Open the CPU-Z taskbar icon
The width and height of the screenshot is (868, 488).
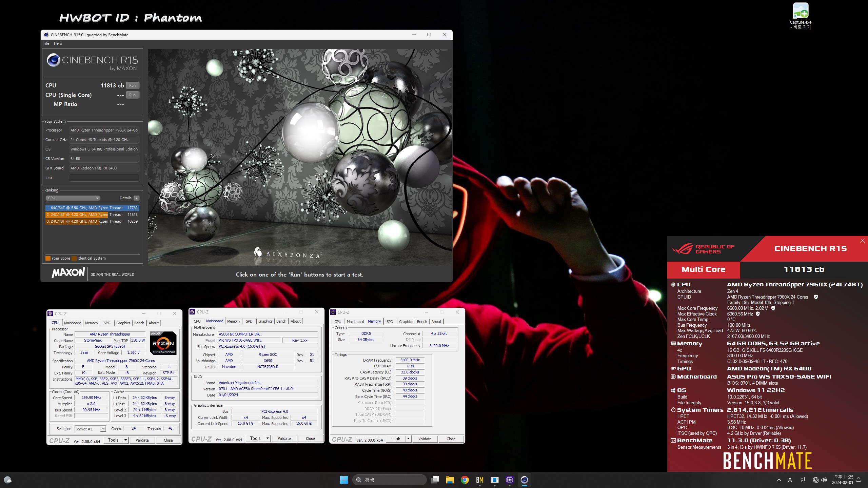509,480
